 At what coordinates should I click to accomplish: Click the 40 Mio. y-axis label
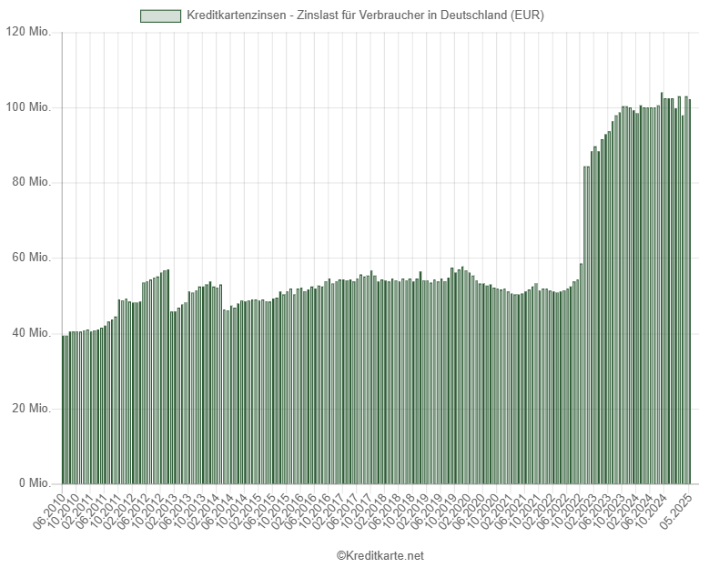click(32, 333)
